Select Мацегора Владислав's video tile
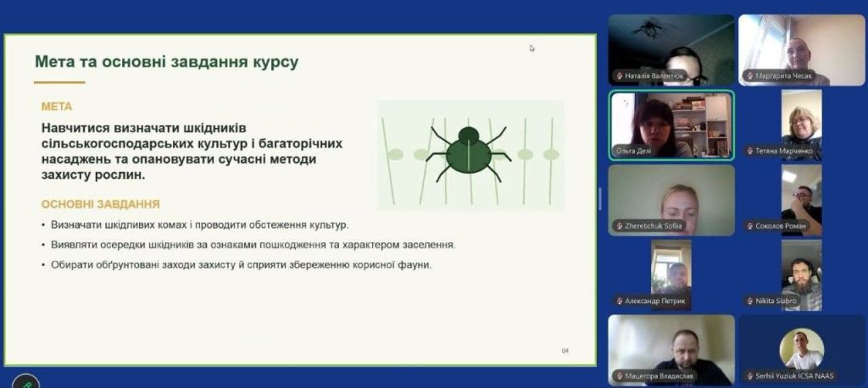 tap(671, 351)
